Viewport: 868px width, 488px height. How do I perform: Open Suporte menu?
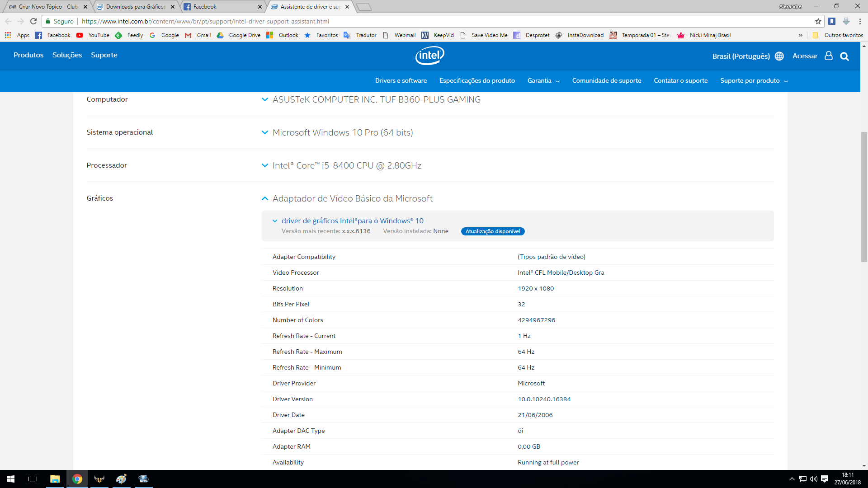tap(104, 55)
